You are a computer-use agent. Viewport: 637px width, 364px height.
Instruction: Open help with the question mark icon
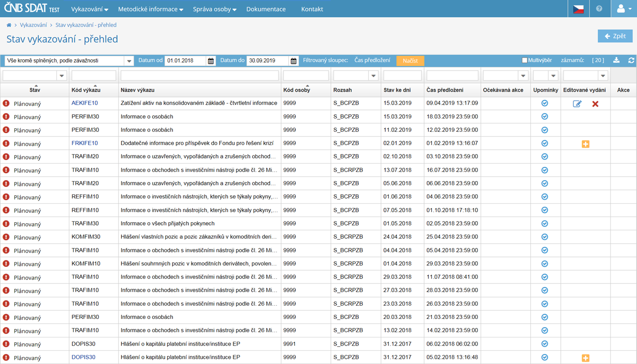click(x=599, y=9)
